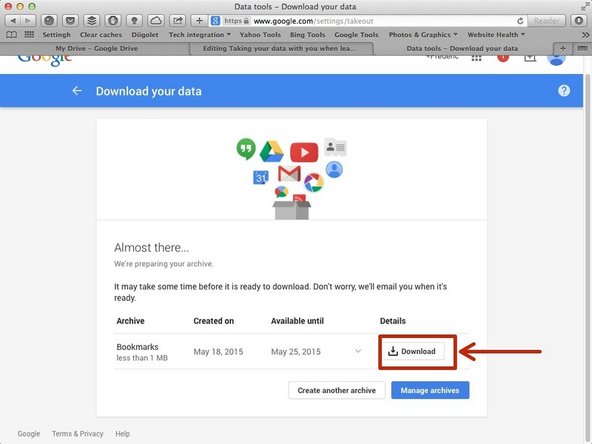The width and height of the screenshot is (592, 444).
Task: Click the Settingh bookmark
Action: coord(56,35)
